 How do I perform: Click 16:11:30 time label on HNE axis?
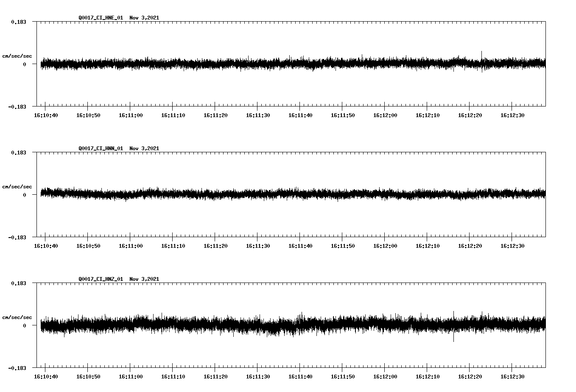[x=258, y=115]
